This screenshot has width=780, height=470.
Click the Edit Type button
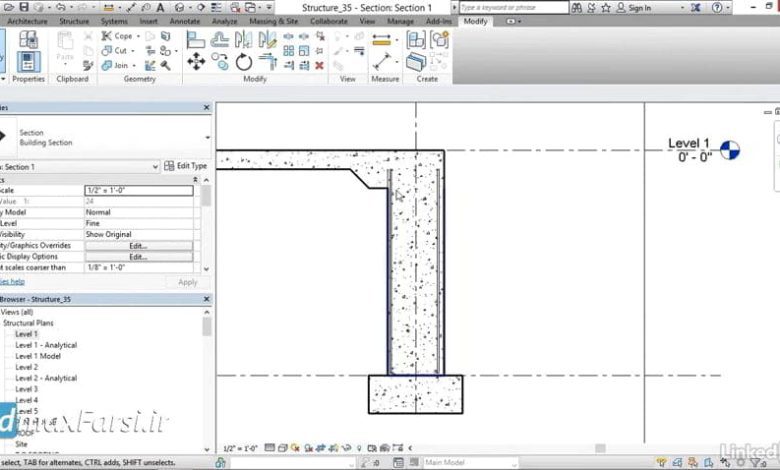(x=186, y=166)
